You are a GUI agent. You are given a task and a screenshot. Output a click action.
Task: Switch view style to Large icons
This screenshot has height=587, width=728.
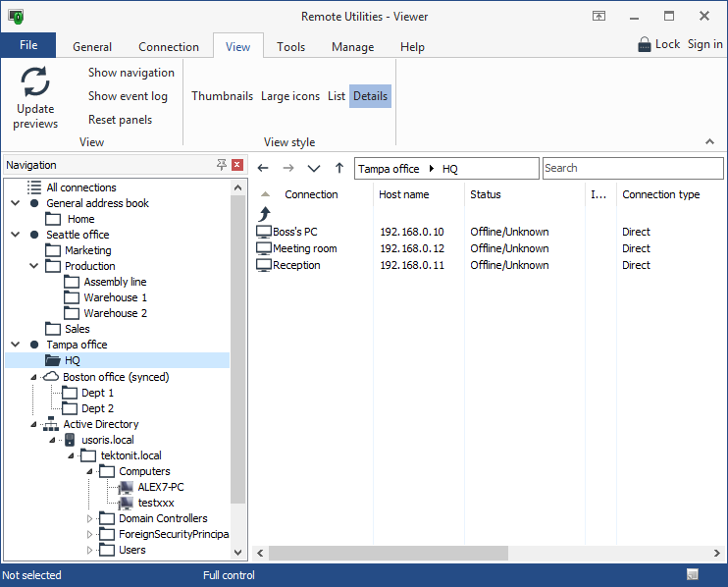[x=290, y=96]
